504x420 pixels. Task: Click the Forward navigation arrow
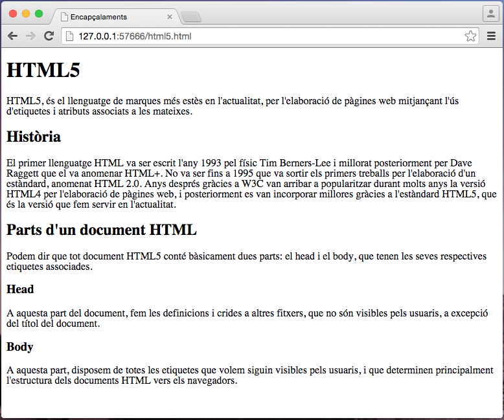(x=30, y=36)
